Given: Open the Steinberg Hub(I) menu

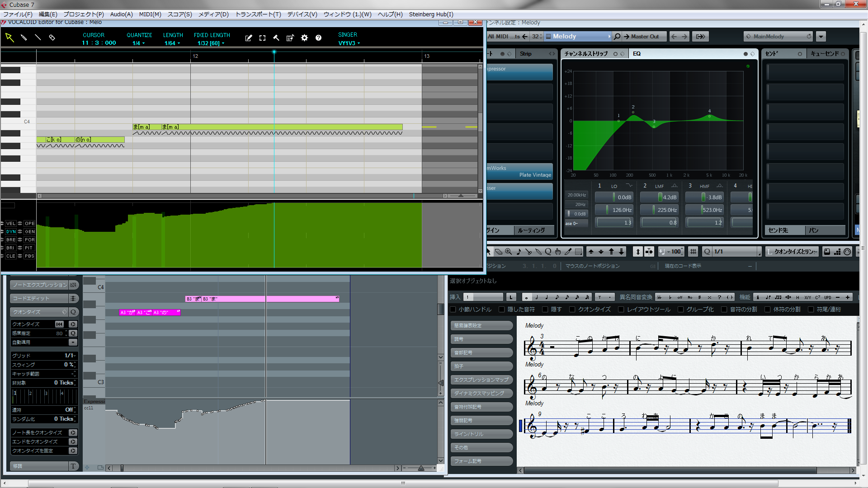Looking at the screenshot, I should (x=431, y=14).
